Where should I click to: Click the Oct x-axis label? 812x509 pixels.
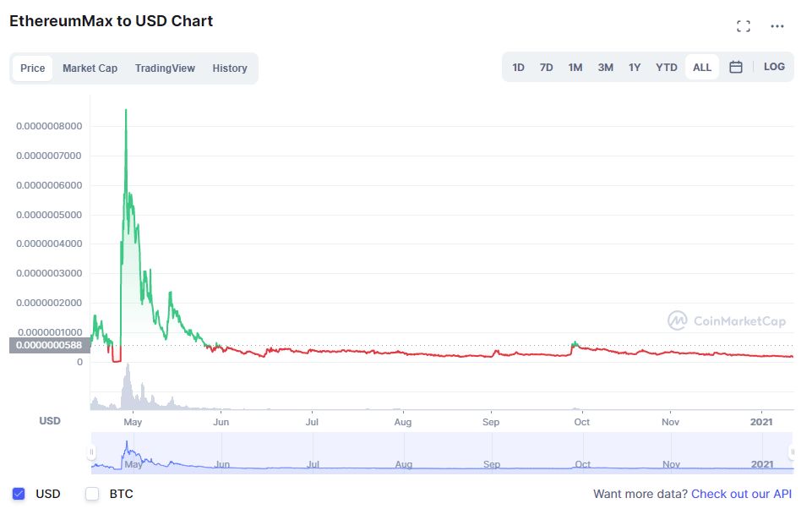[x=581, y=422]
